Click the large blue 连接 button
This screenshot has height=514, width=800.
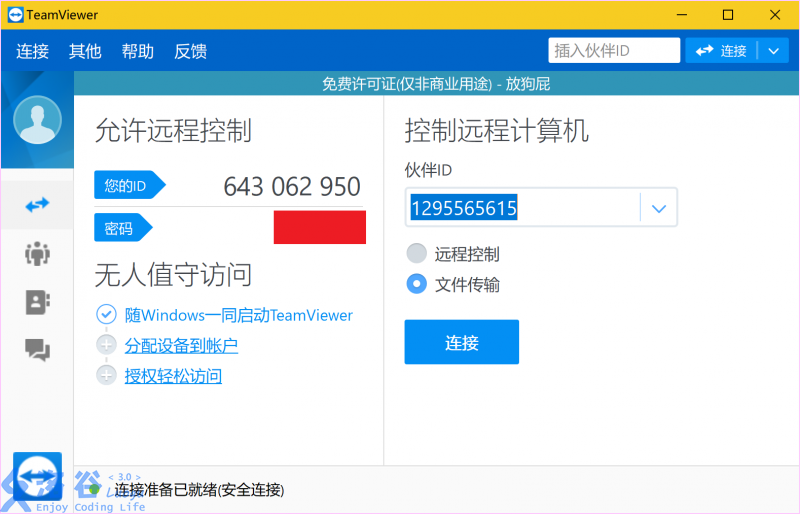(x=461, y=343)
